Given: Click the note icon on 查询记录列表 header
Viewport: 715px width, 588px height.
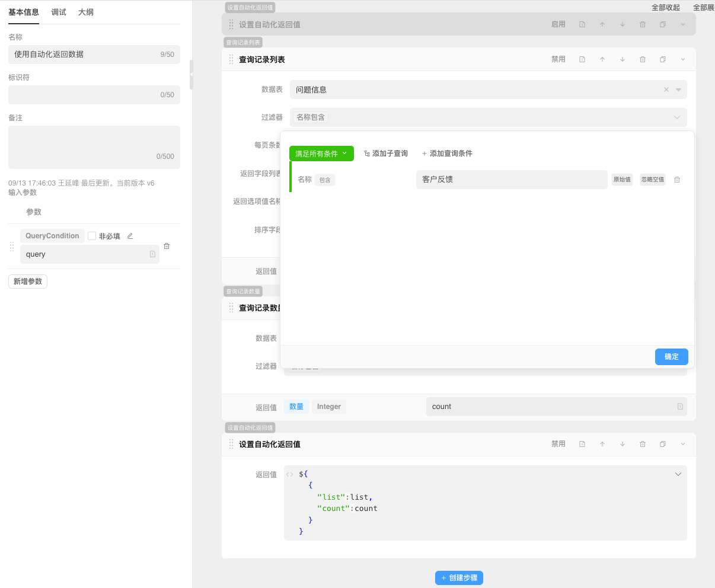Looking at the screenshot, I should [x=582, y=59].
